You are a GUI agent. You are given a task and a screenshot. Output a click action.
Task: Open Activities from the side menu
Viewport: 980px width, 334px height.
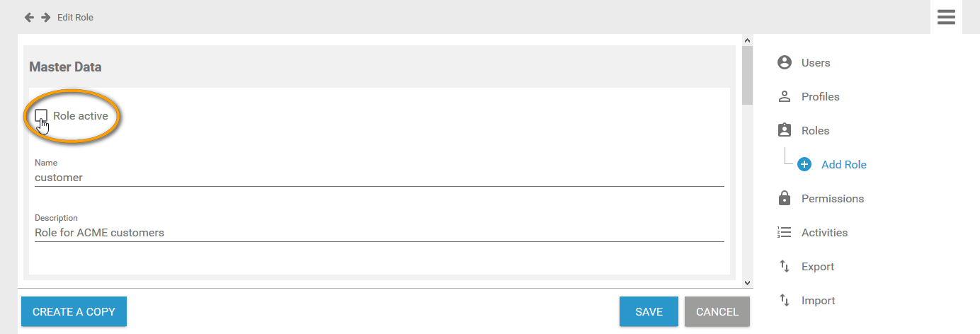tap(824, 232)
